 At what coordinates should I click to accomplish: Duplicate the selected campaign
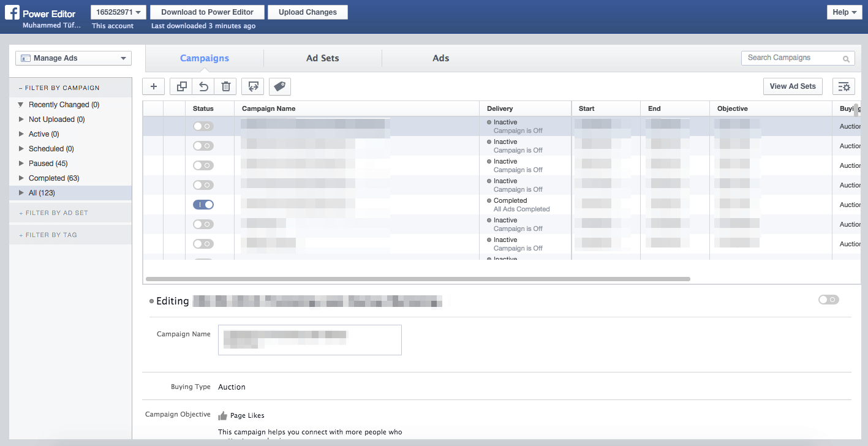point(181,86)
